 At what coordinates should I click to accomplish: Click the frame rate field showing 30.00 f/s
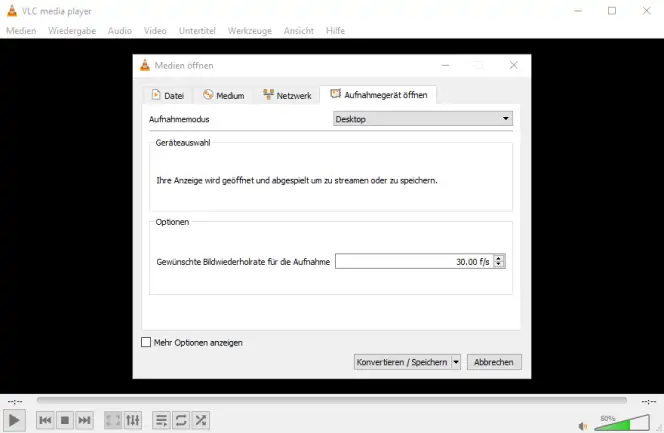(414, 262)
